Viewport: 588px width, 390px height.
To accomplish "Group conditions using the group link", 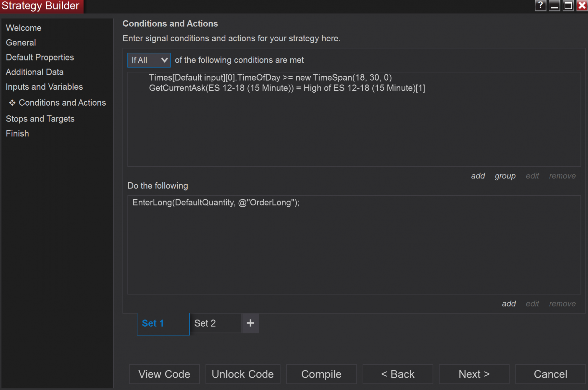I will (505, 176).
